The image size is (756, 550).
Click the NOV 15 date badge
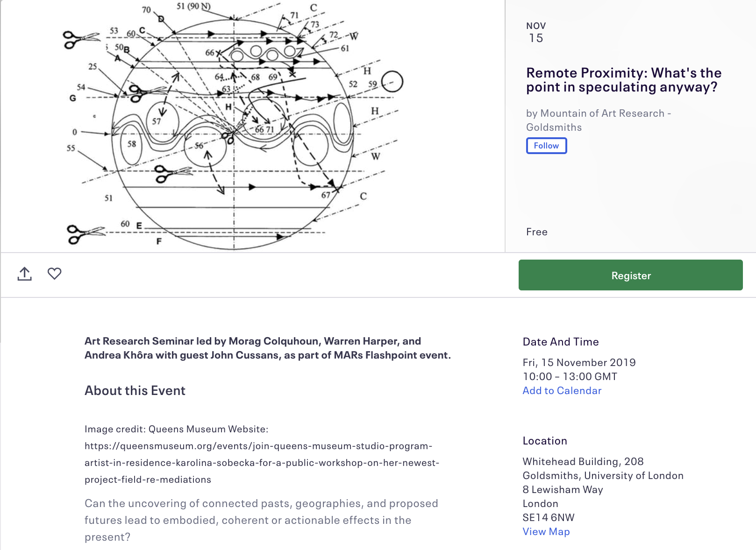536,33
